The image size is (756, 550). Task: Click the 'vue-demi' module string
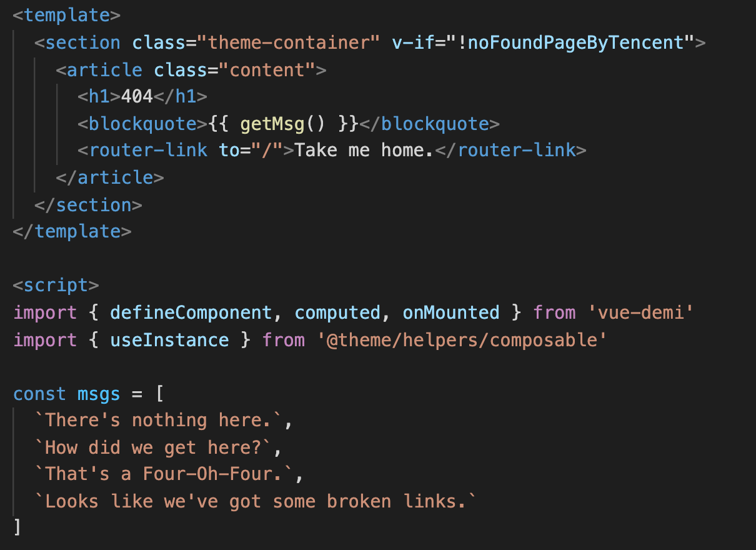[641, 312]
